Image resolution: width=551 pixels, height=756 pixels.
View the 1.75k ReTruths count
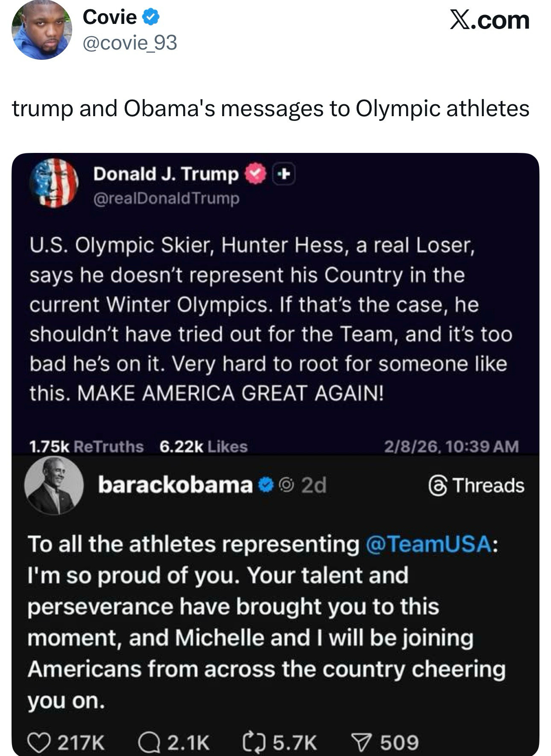(86, 447)
